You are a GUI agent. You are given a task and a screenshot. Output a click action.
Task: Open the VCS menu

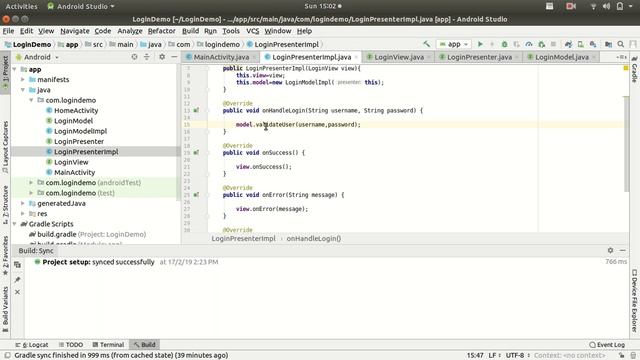coord(252,31)
